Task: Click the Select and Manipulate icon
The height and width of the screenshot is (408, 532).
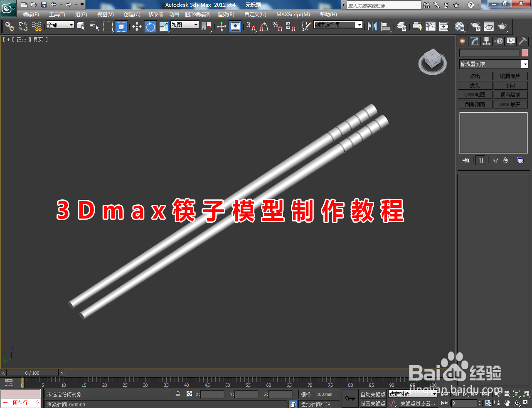Action: click(x=222, y=27)
